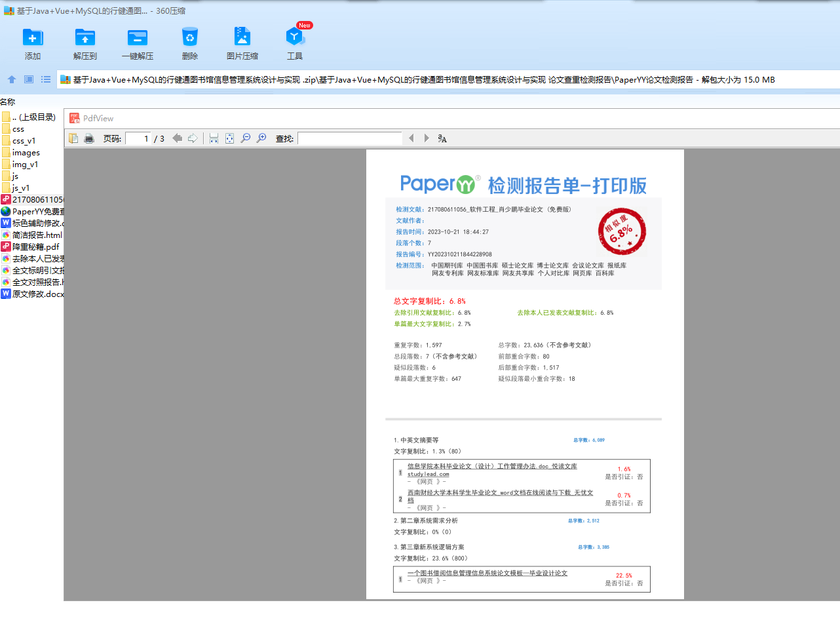This screenshot has width=840, height=630.
Task: Select the 原文修改.docx file
Action: [31, 294]
